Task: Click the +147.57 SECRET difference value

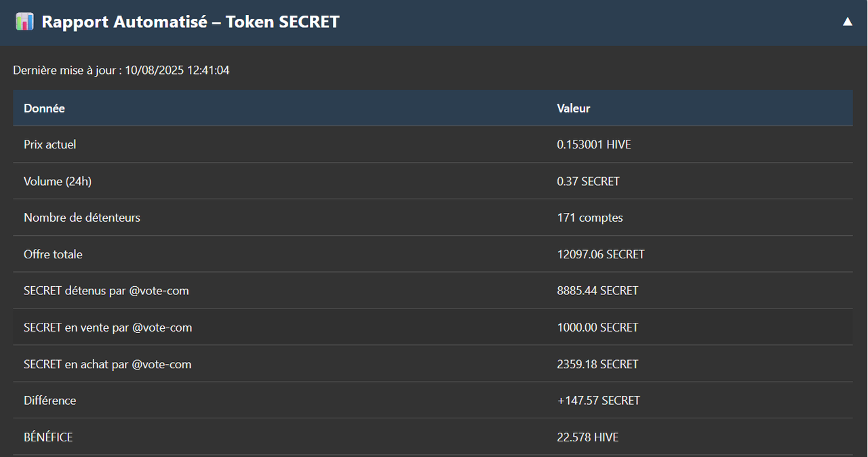Action: [x=598, y=401]
